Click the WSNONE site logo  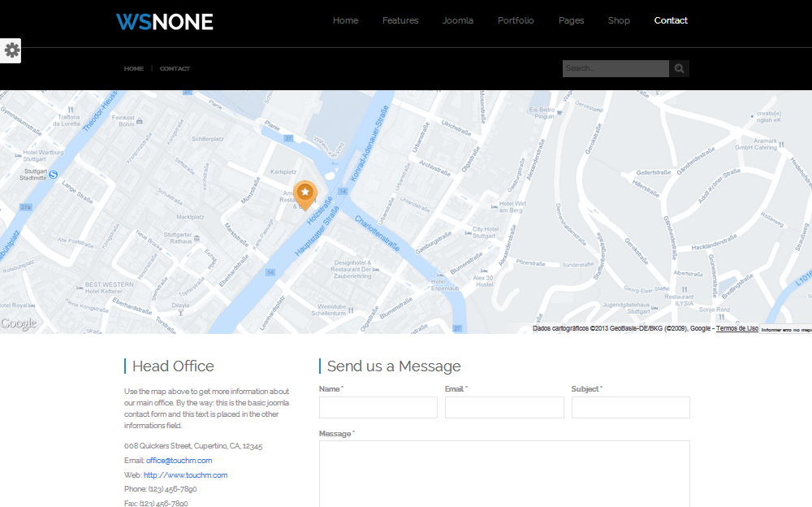[x=165, y=22]
